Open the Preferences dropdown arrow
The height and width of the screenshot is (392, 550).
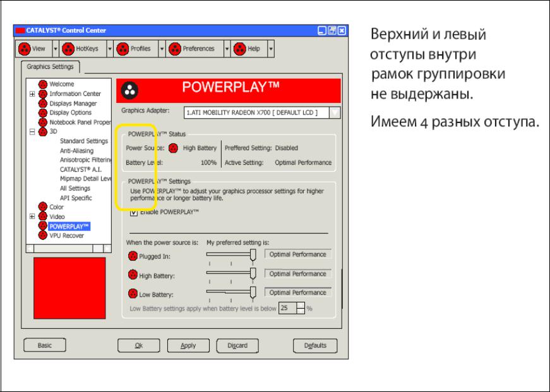(x=227, y=49)
